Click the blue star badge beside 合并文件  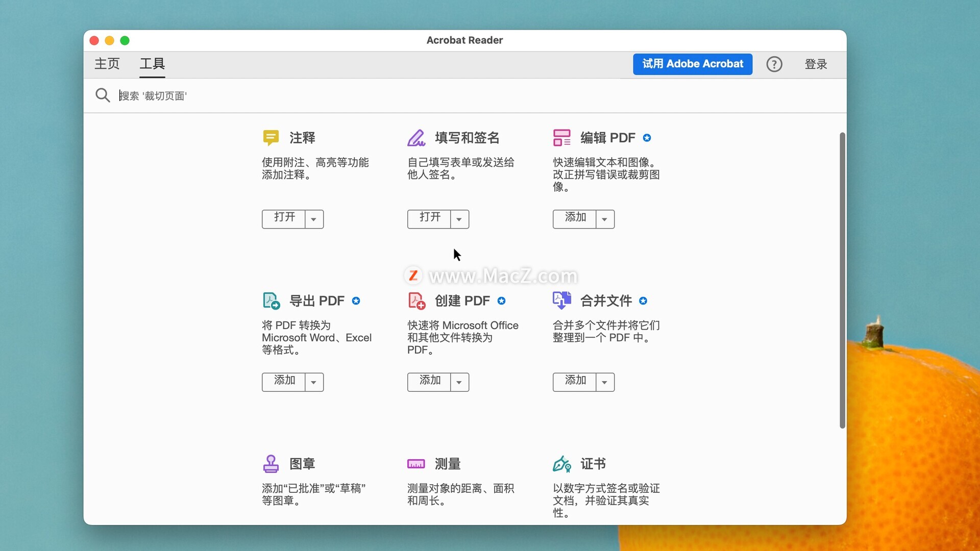643,301
